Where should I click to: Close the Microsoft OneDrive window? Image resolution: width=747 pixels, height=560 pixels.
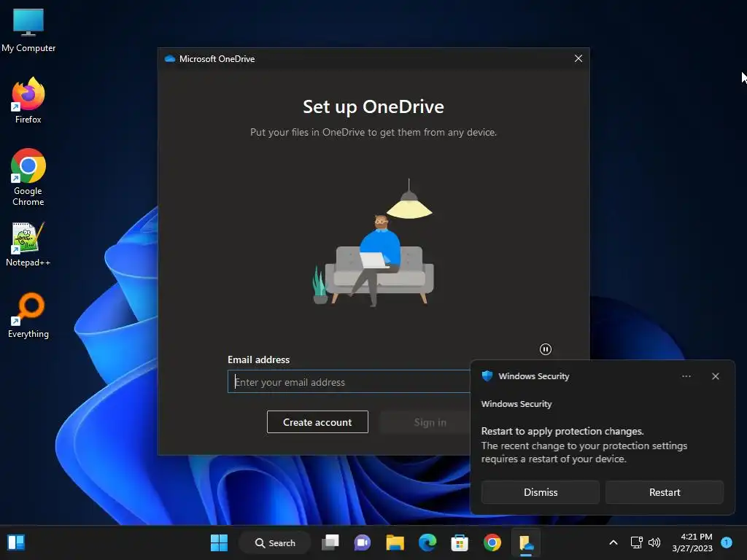coord(578,58)
